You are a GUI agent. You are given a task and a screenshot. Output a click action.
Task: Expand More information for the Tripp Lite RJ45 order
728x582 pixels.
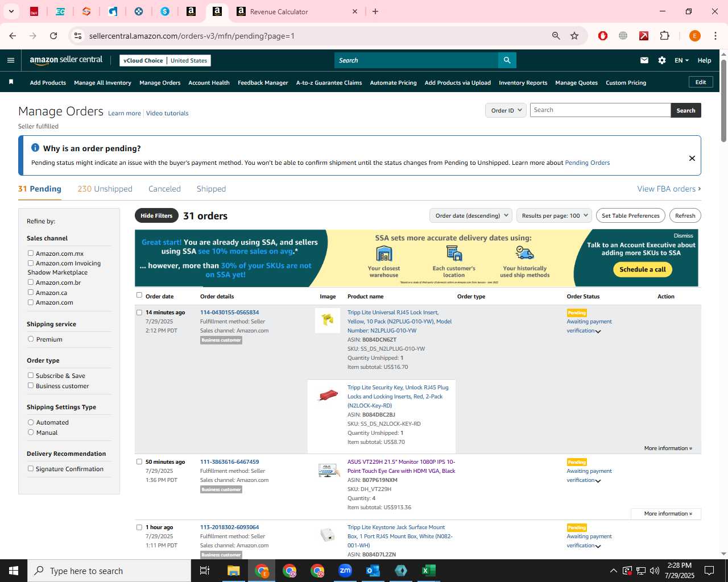coord(668,448)
